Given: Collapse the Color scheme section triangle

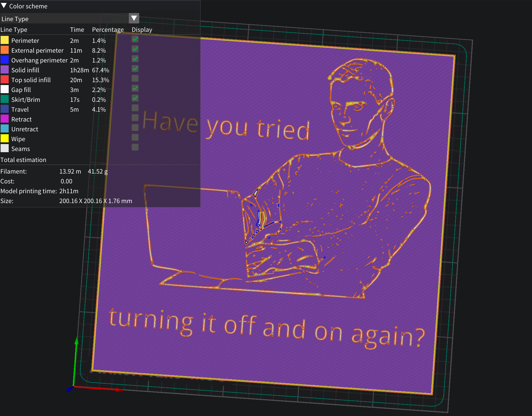Looking at the screenshot, I should pyautogui.click(x=4, y=6).
